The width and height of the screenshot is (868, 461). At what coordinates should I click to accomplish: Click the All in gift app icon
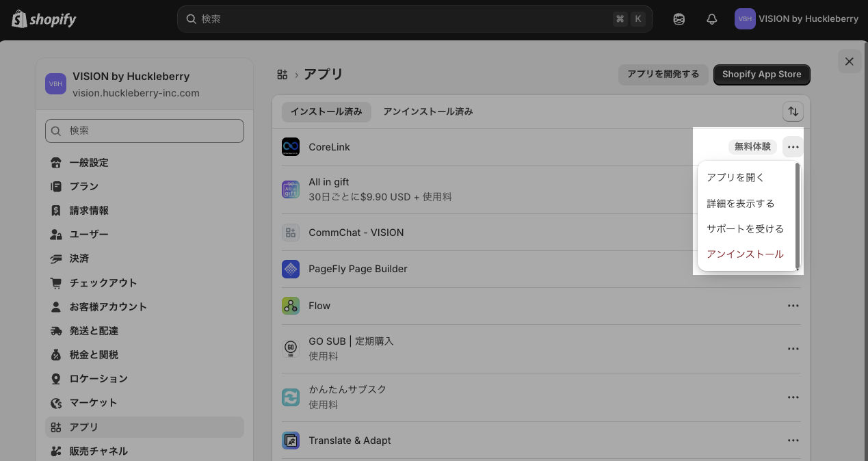(291, 189)
